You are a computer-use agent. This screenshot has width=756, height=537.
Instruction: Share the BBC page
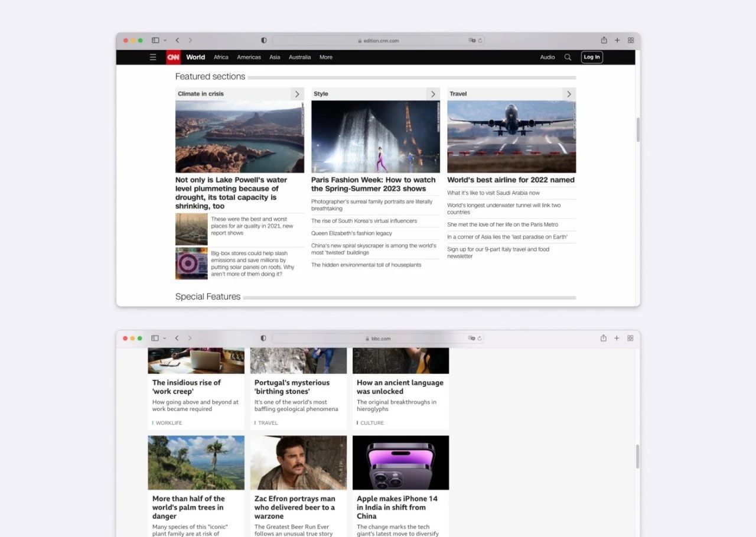click(603, 338)
